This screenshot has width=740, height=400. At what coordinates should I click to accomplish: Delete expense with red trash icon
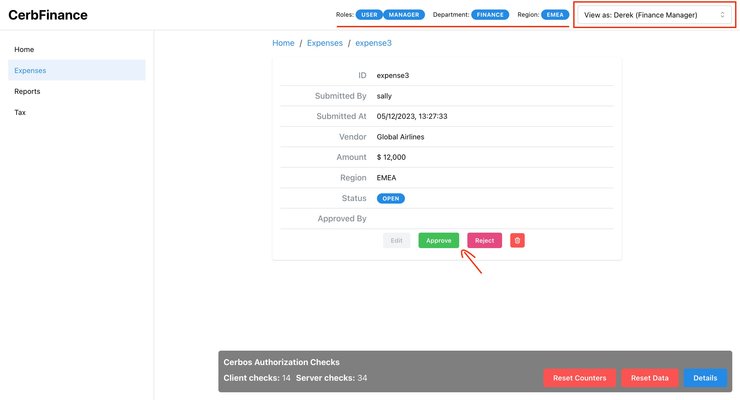pos(517,241)
